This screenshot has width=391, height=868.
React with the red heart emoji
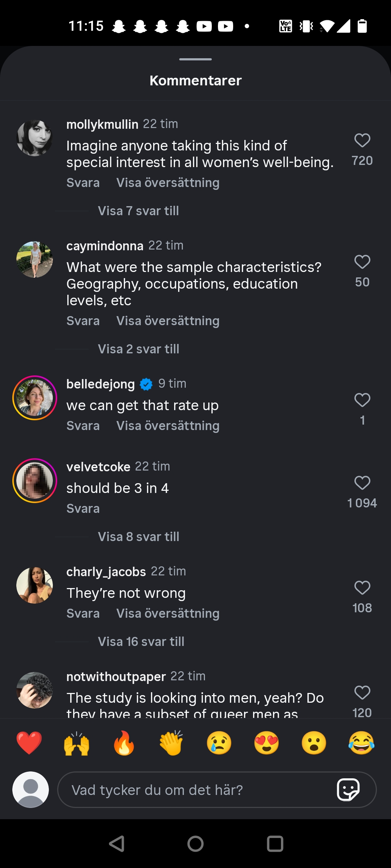[29, 743]
